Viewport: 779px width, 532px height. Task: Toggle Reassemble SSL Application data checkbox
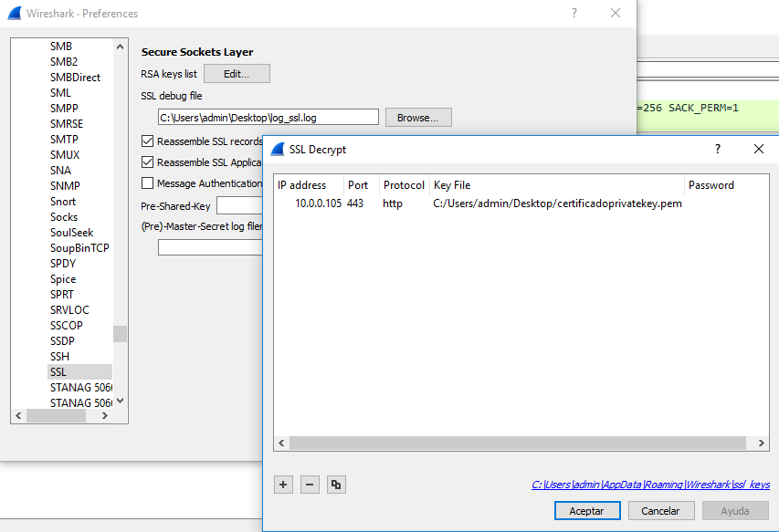[148, 162]
